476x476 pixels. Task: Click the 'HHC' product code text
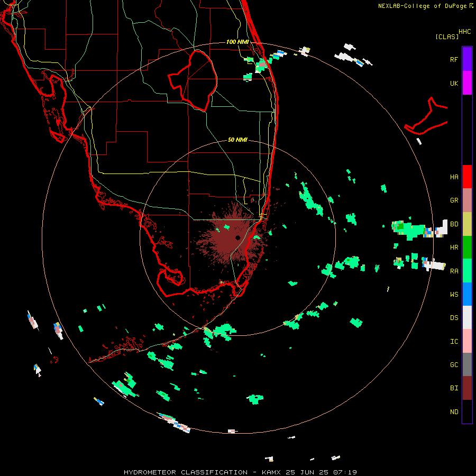(x=465, y=32)
